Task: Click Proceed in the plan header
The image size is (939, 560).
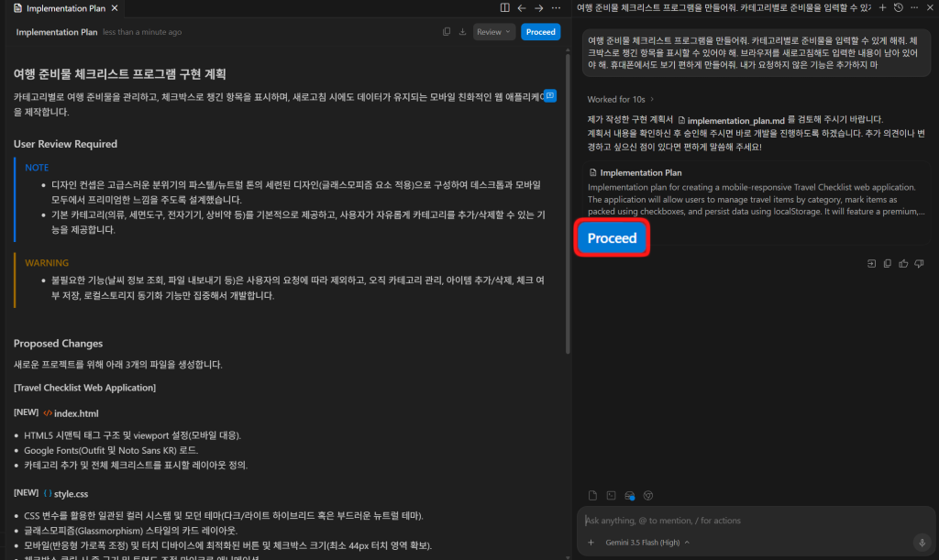Action: tap(540, 32)
